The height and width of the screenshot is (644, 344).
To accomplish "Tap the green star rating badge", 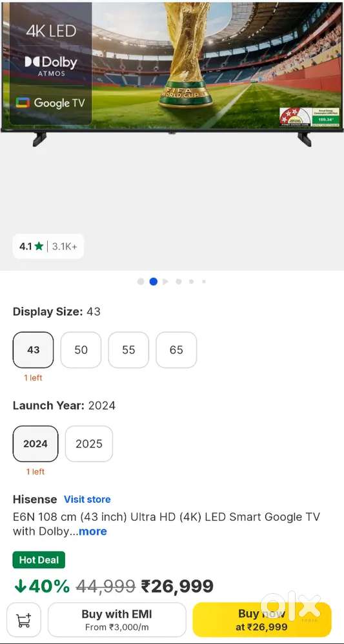I will point(48,246).
